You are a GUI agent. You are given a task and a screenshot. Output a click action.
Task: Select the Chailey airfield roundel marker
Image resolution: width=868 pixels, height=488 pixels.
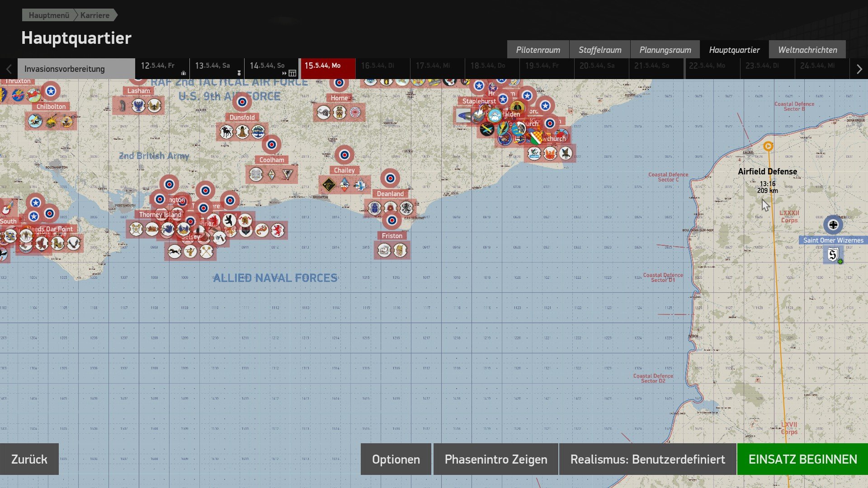[x=344, y=155]
